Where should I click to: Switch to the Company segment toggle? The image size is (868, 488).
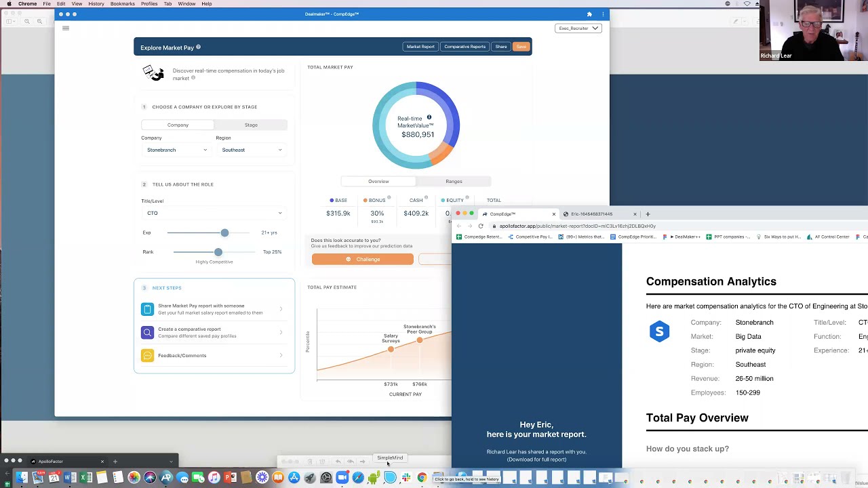[x=178, y=125]
